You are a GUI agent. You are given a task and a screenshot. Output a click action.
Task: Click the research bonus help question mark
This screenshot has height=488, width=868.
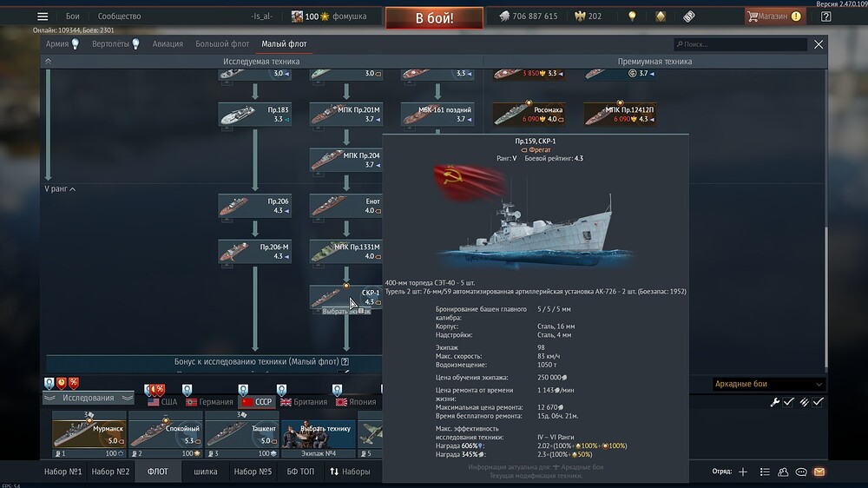[345, 361]
